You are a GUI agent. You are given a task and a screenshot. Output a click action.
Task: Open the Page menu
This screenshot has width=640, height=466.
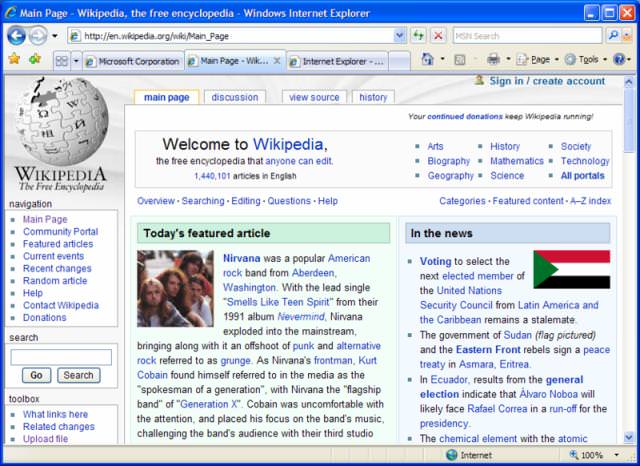[x=537, y=60]
